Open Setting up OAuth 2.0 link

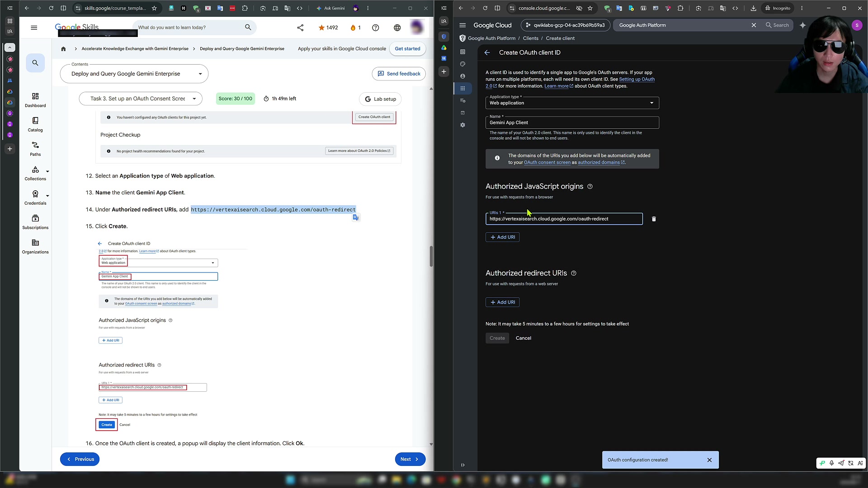637,79
